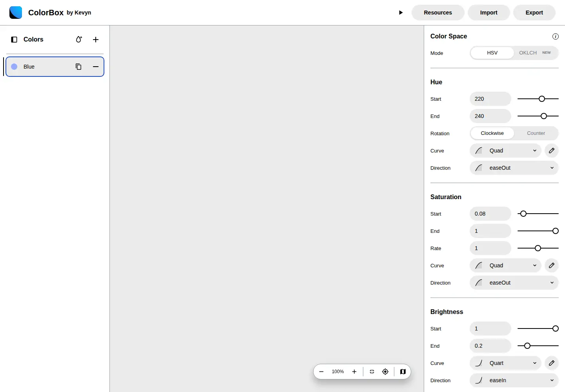Click the play triangle icon in header
Viewport: 565px width, 392px height.
[401, 13]
